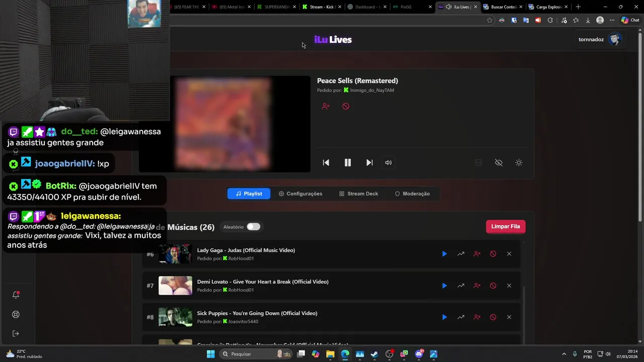Play Lady Gaga - Judas now

(444, 254)
